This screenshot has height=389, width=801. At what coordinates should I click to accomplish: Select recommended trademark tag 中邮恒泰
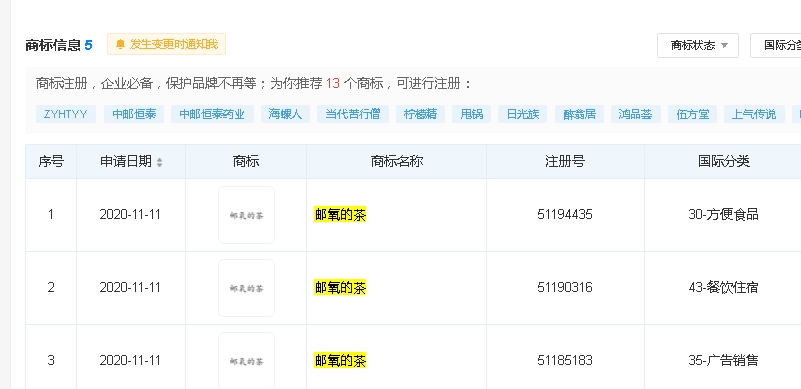coord(134,114)
